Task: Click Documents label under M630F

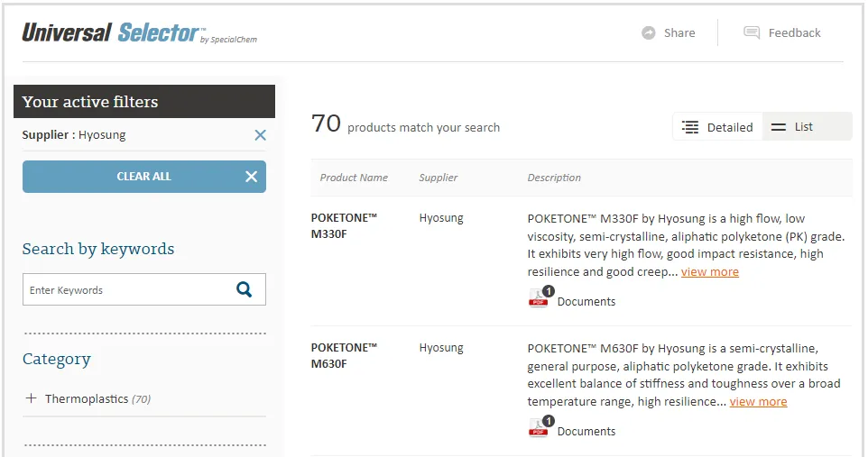Action: pyautogui.click(x=586, y=432)
